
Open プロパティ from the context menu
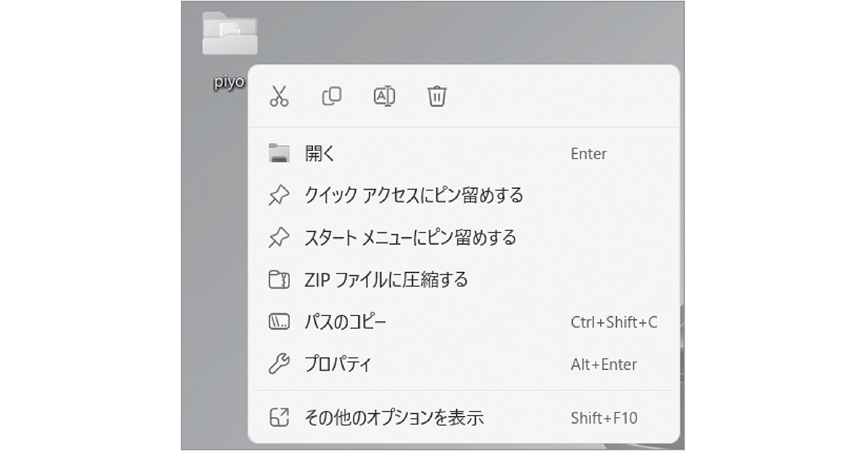[464, 364]
